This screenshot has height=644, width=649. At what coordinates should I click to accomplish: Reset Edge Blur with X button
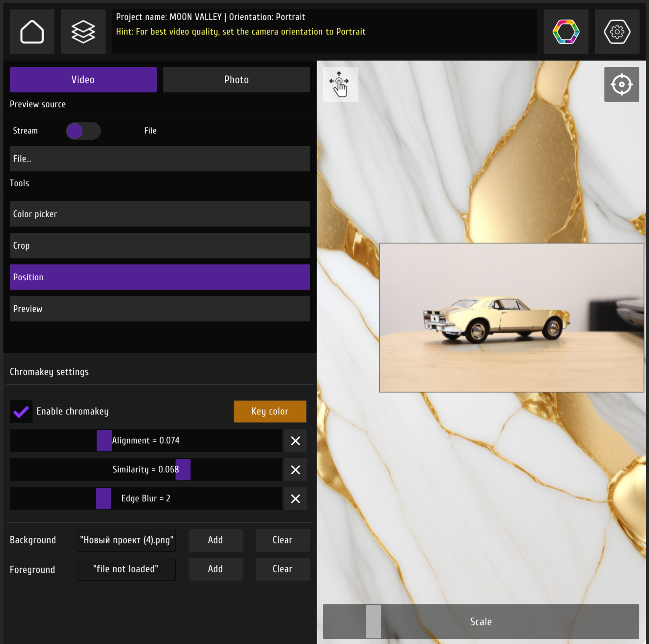[x=296, y=499]
